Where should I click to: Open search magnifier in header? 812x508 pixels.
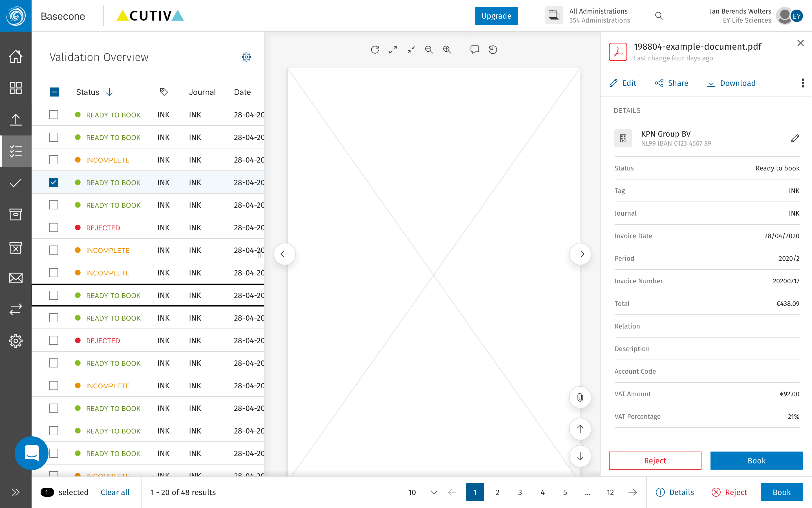[659, 16]
